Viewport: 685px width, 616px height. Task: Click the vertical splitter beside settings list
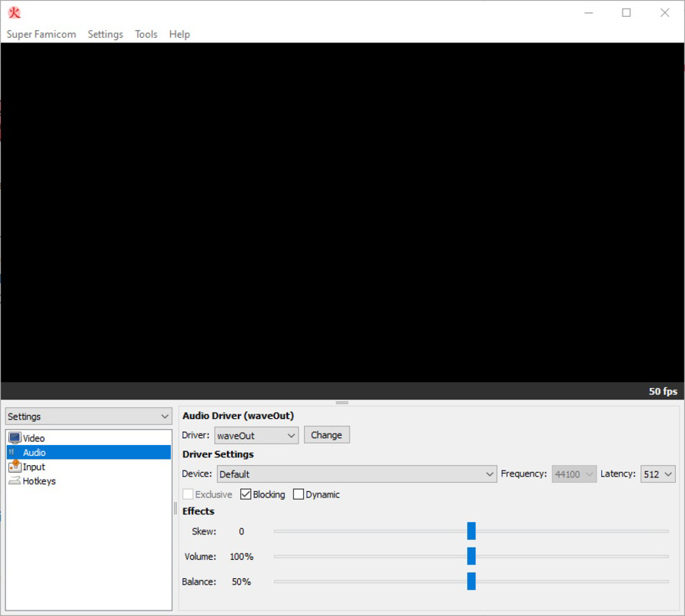[175, 508]
